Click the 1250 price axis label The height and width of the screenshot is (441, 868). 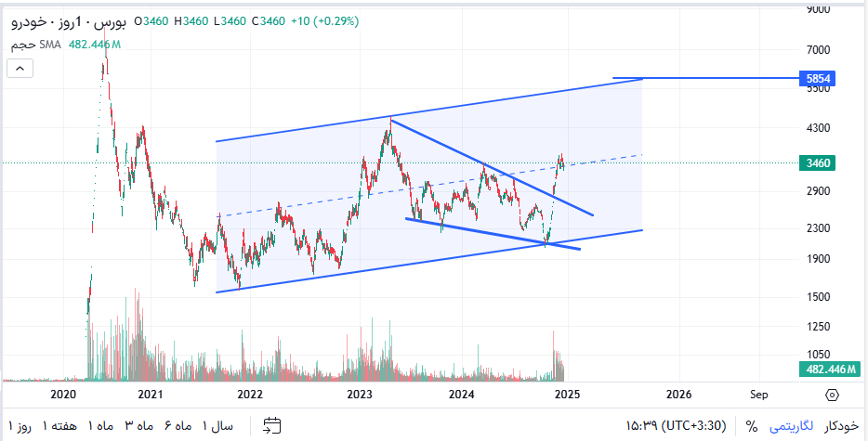818,327
